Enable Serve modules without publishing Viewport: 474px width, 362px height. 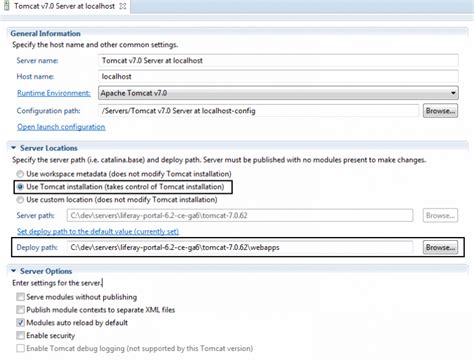pos(20,297)
